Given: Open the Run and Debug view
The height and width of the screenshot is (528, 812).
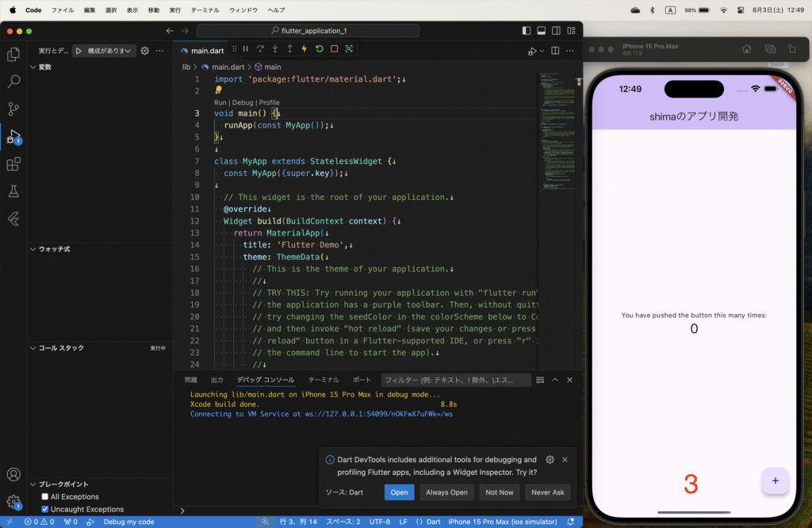Looking at the screenshot, I should pos(13,136).
